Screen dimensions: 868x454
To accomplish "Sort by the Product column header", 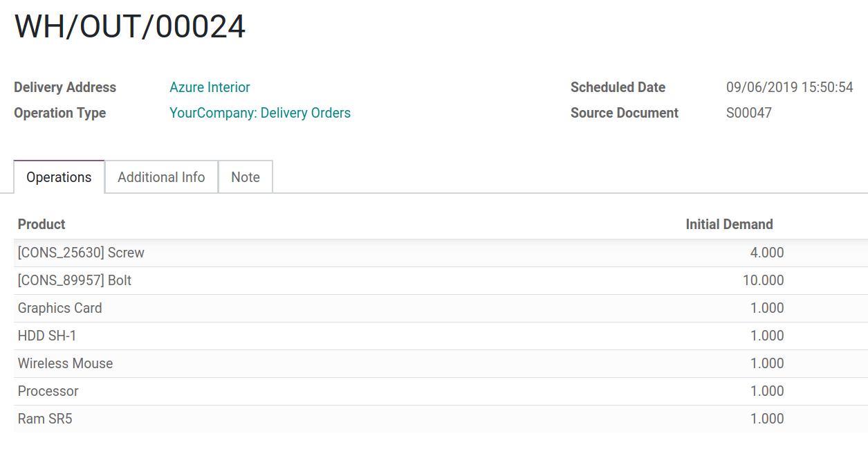I will [41, 224].
